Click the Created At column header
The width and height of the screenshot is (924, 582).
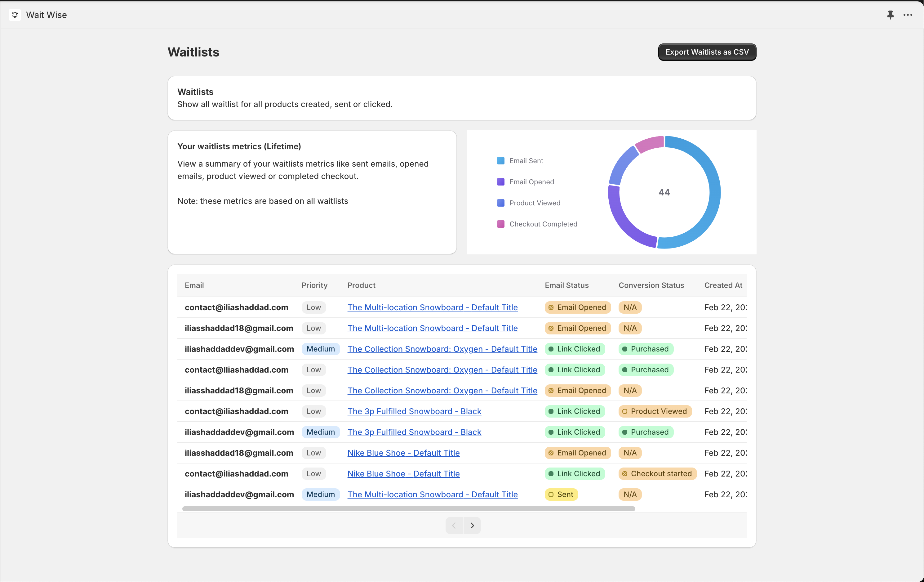(723, 285)
